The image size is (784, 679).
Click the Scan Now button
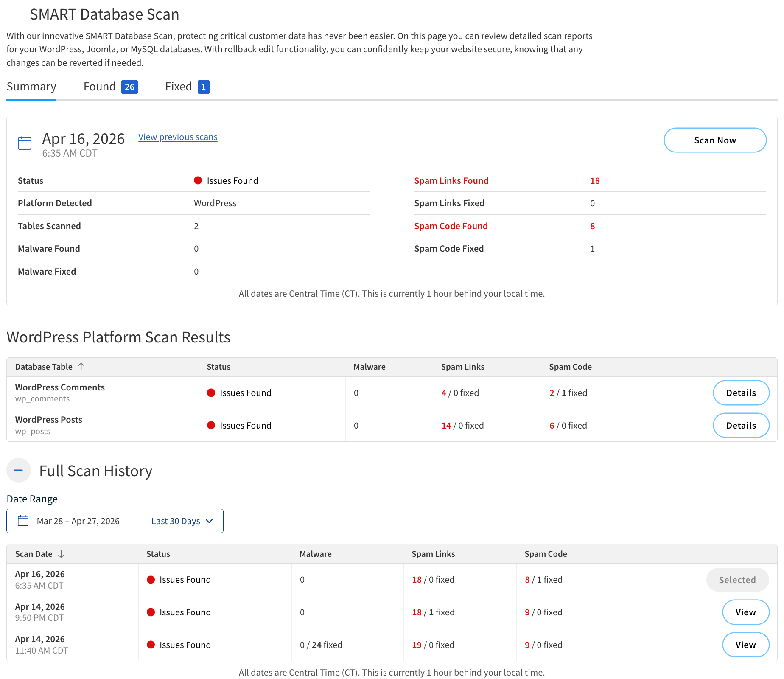click(715, 140)
